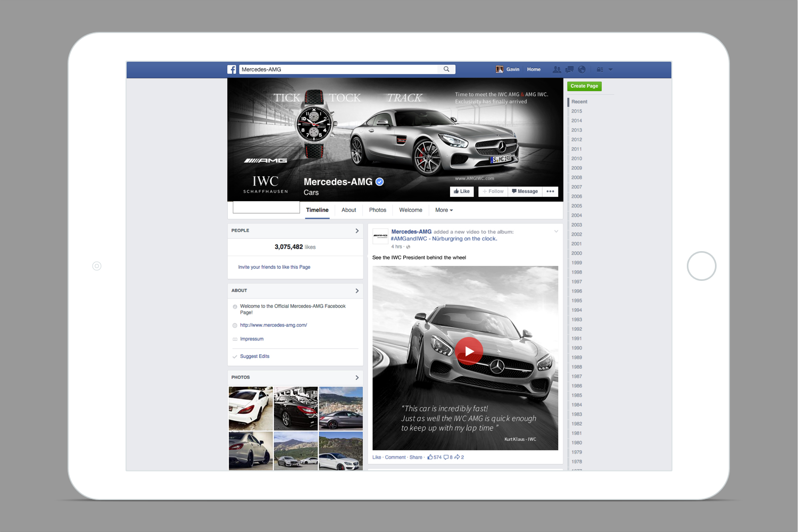This screenshot has height=532, width=798.
Task: Jump to 2005 in the timeline
Action: (x=577, y=206)
